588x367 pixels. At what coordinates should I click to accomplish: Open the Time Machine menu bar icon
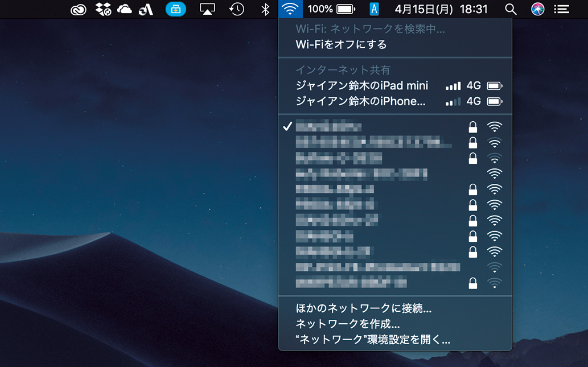coord(237,9)
